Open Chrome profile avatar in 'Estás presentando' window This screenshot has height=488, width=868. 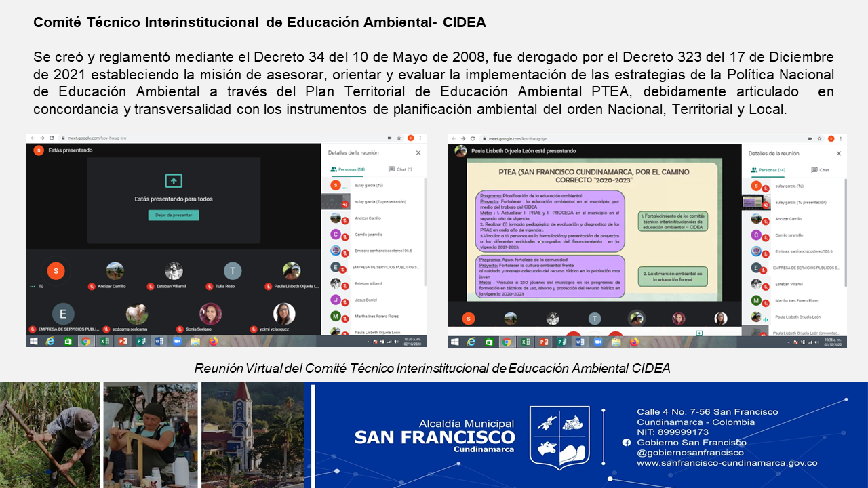(410, 138)
